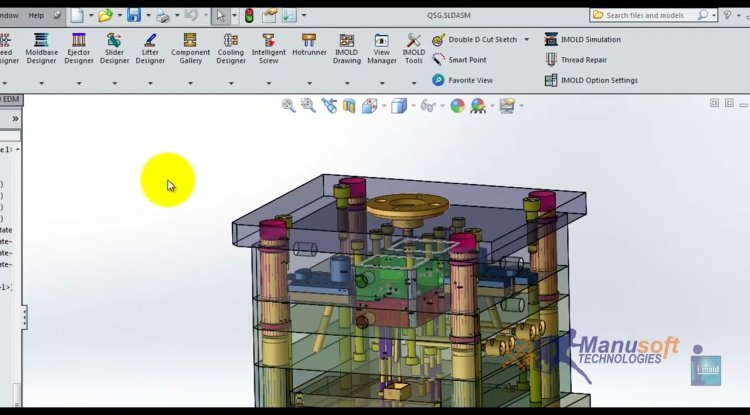Open the Moldbase Designer tool
Screen dimensions: 750x415
pyautogui.click(x=41, y=49)
